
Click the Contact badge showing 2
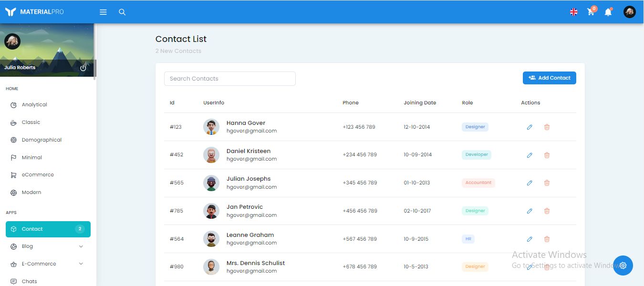(x=80, y=229)
